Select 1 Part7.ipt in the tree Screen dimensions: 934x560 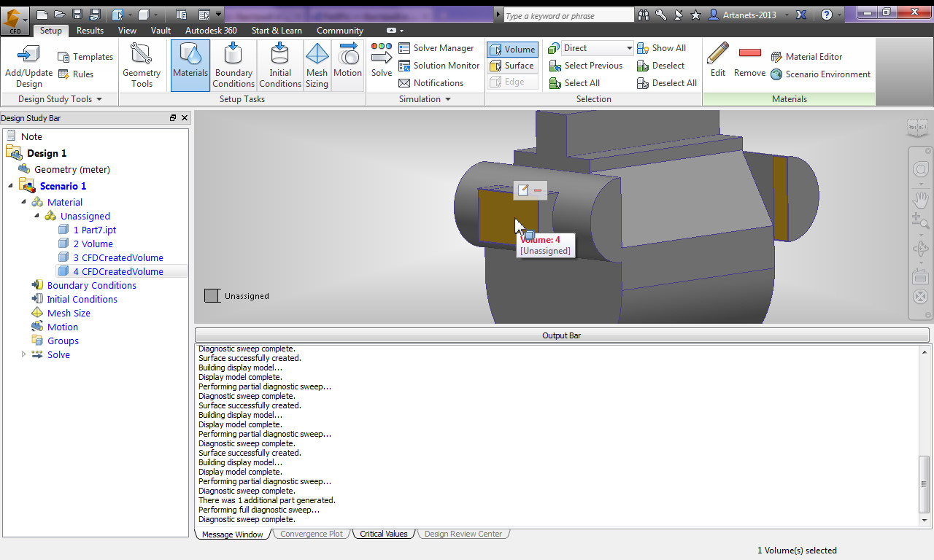(x=94, y=230)
